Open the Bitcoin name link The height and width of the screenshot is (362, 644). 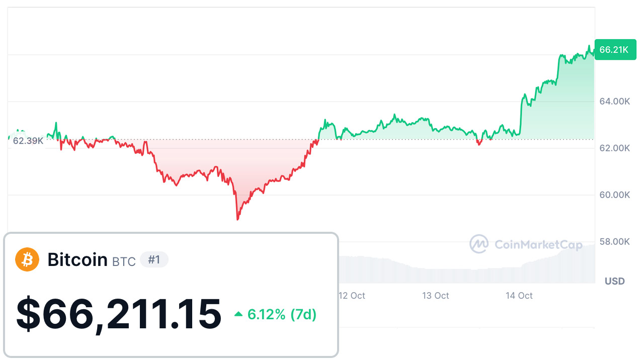[77, 260]
